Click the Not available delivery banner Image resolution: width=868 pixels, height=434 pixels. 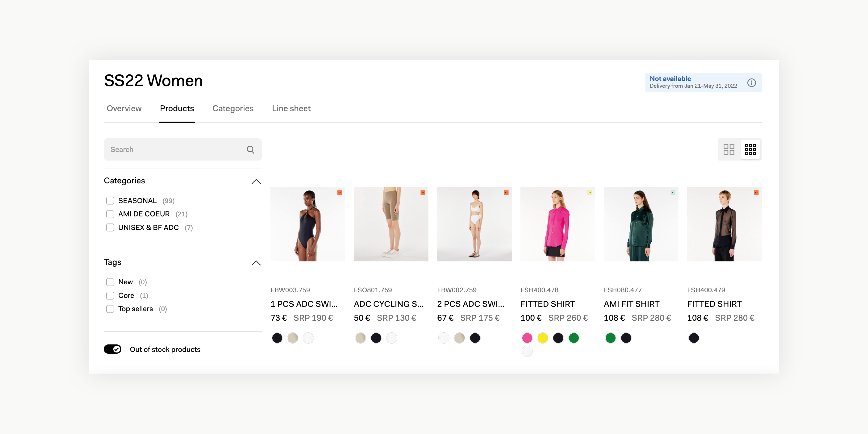tap(703, 83)
